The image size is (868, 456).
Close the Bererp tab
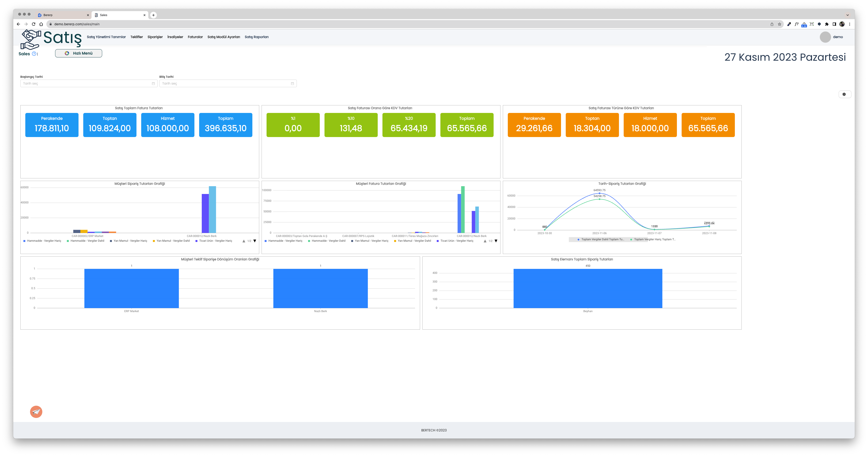coord(88,15)
